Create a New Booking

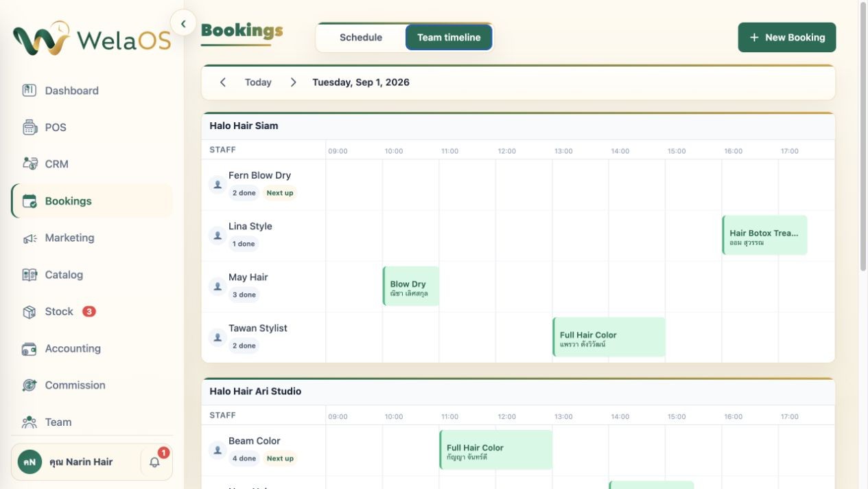[787, 37]
